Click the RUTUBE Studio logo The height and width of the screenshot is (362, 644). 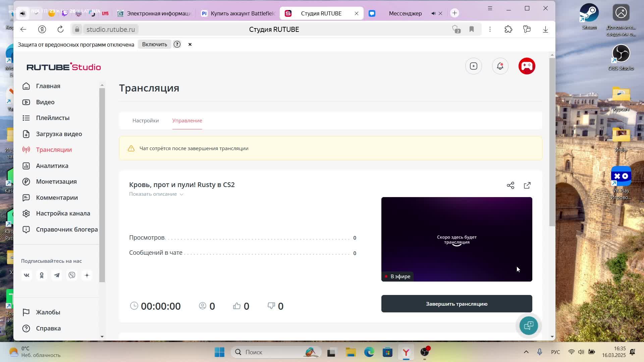[64, 67]
